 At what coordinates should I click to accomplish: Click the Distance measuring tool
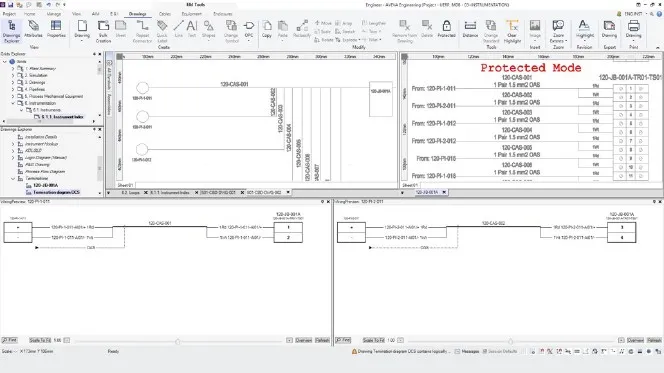(470, 29)
